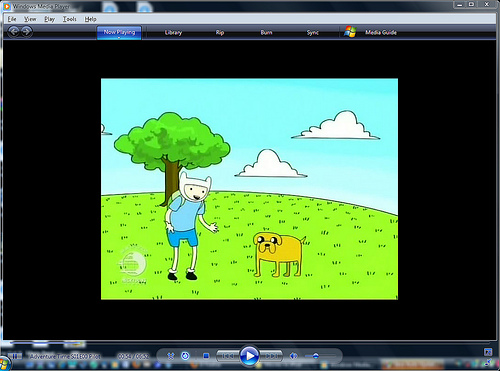Go back with the left arrow button

click(x=13, y=32)
